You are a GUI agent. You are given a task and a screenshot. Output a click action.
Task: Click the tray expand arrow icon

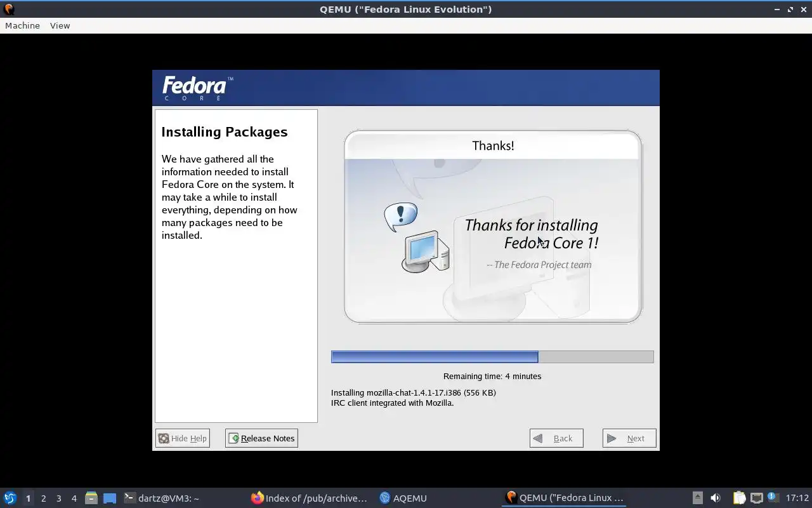point(697,498)
